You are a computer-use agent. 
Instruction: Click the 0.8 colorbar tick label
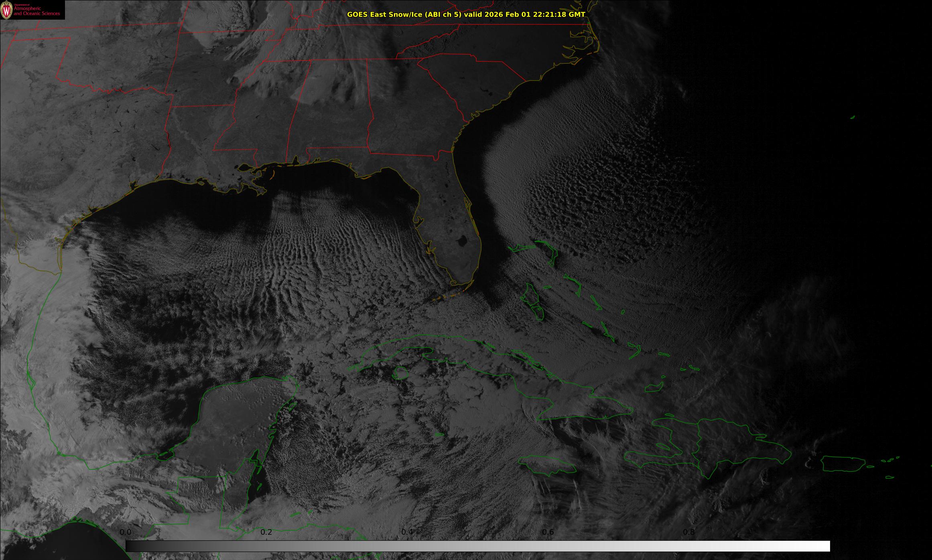coord(689,532)
